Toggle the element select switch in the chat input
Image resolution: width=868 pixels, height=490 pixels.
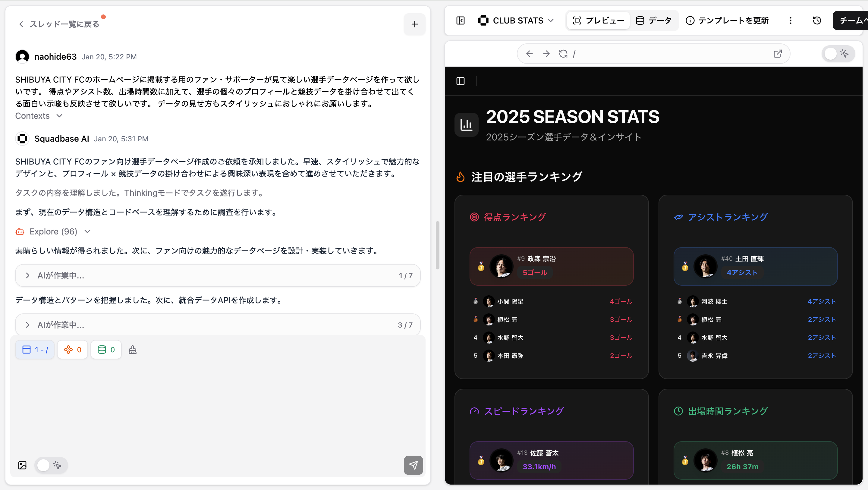click(51, 465)
